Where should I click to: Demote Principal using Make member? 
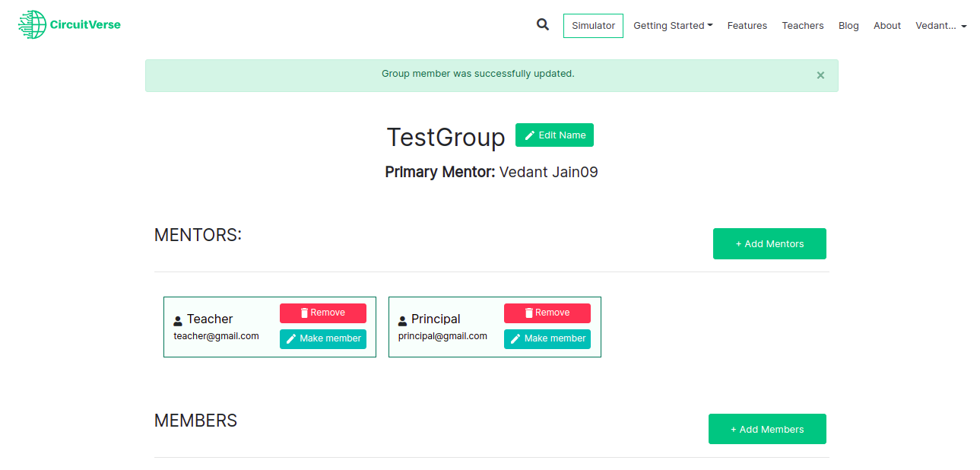tap(547, 338)
